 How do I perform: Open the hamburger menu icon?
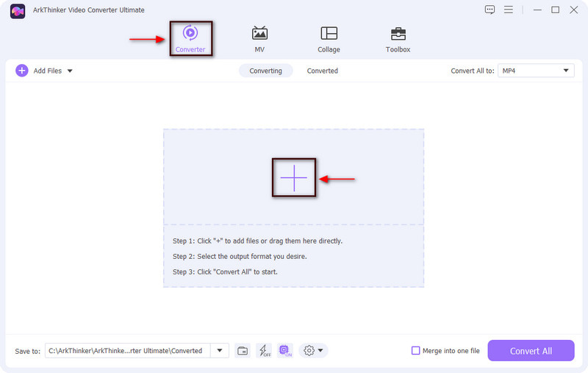tap(509, 10)
